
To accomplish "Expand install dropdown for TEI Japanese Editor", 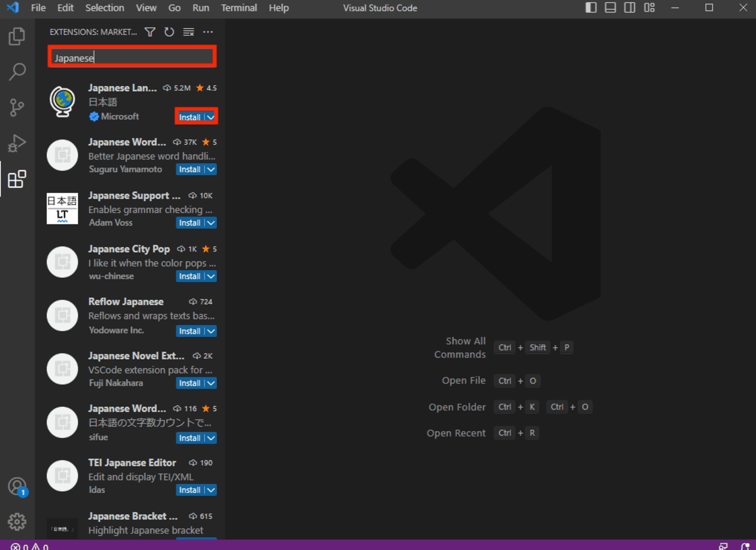I will 211,490.
